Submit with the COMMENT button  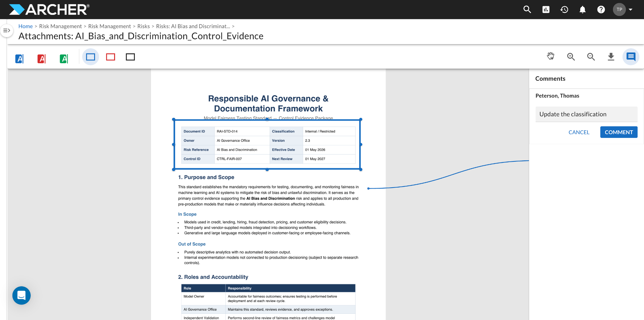tap(619, 132)
